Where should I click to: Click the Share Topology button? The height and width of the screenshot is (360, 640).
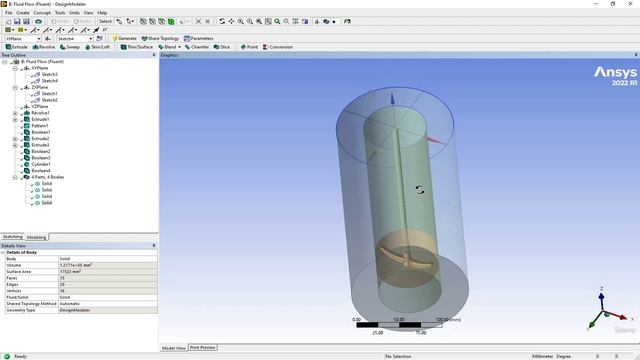point(160,38)
